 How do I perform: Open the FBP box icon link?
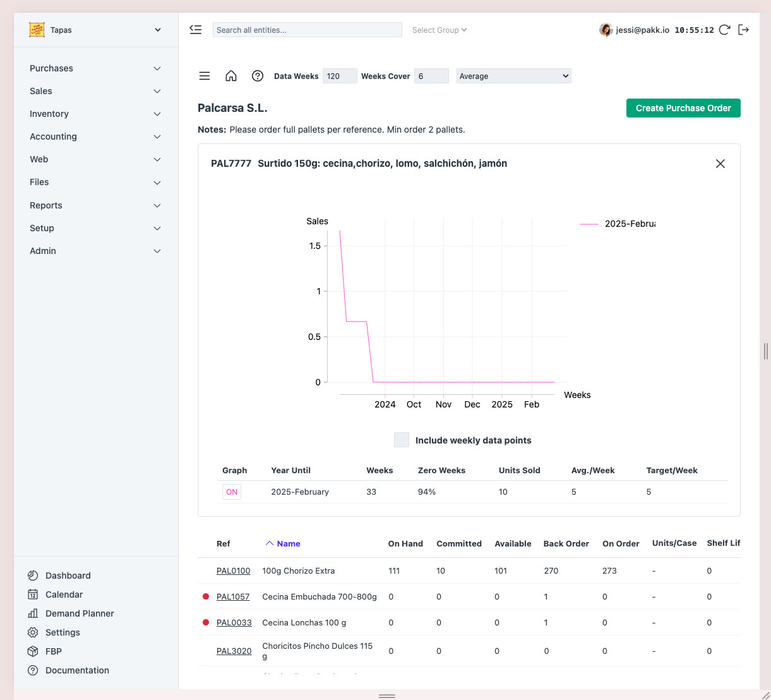pos(53,651)
